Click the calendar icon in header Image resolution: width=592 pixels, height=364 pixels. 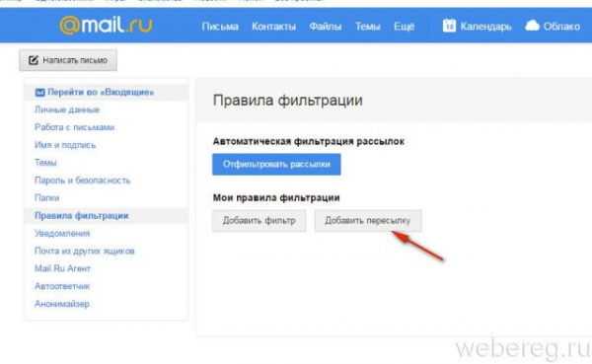[449, 26]
